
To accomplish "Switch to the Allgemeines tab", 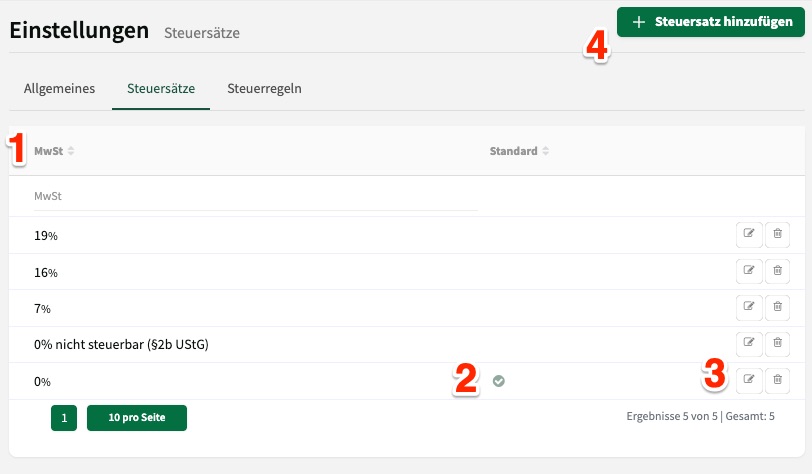I will point(59,88).
